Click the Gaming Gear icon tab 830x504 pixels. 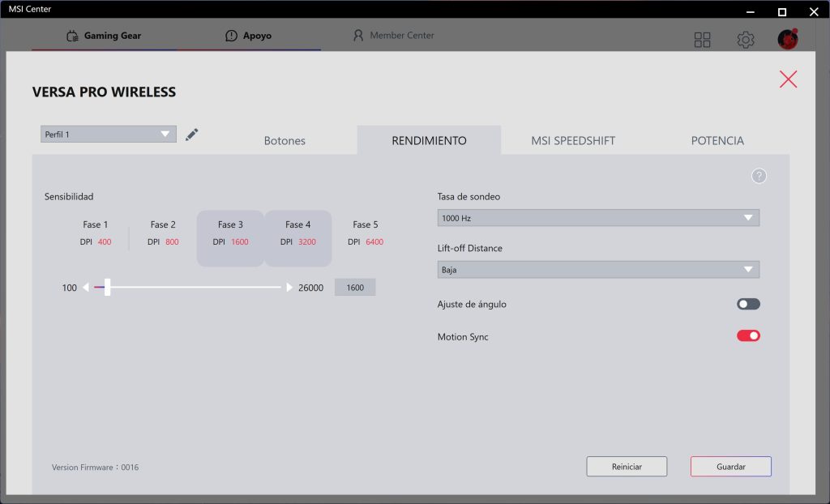click(x=104, y=36)
